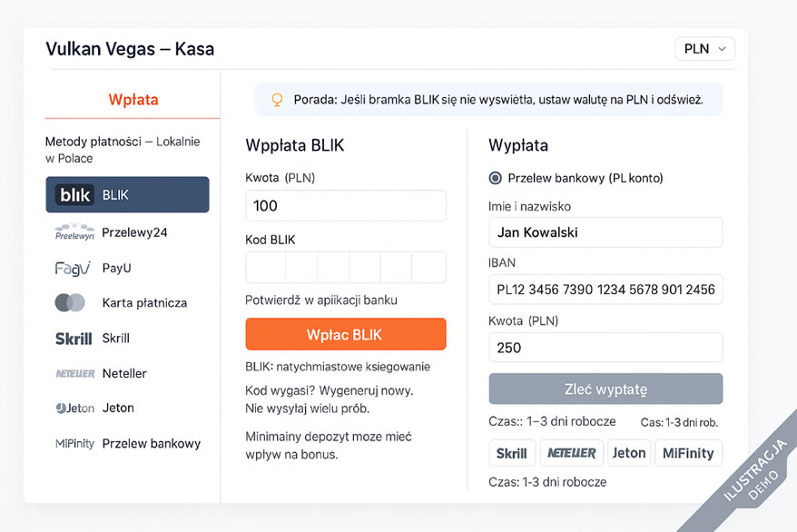The width and height of the screenshot is (797, 532).
Task: Focus the IBAN input field
Action: (605, 289)
